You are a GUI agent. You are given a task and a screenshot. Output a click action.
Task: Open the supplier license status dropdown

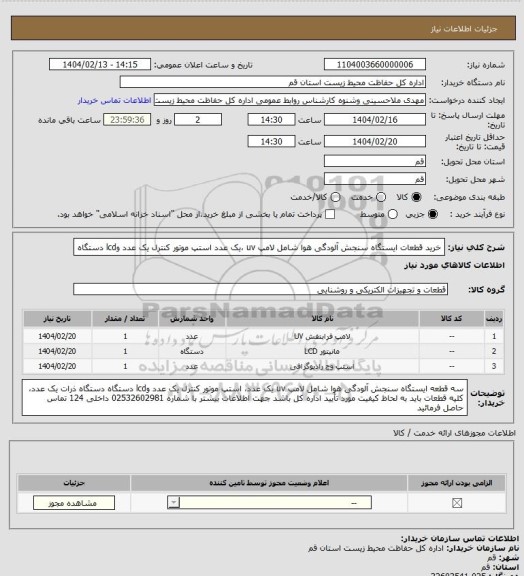click(269, 503)
